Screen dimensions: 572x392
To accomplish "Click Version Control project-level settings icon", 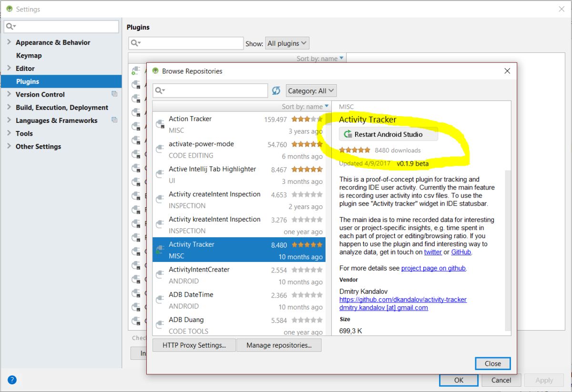I will [x=114, y=94].
